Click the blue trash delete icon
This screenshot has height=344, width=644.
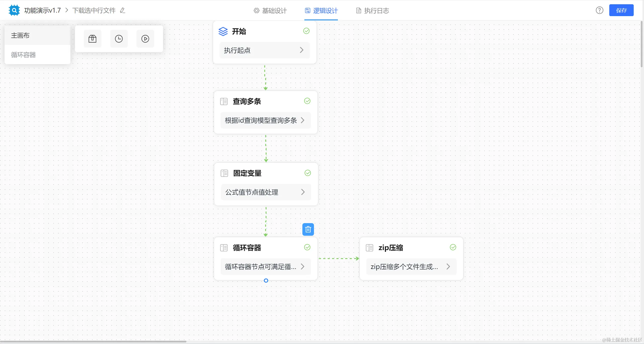pos(308,229)
